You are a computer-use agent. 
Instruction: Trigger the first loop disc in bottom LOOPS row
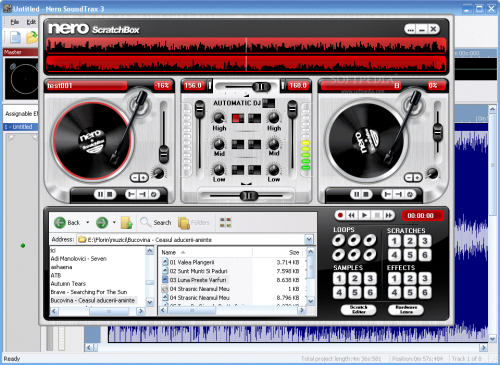(x=338, y=255)
